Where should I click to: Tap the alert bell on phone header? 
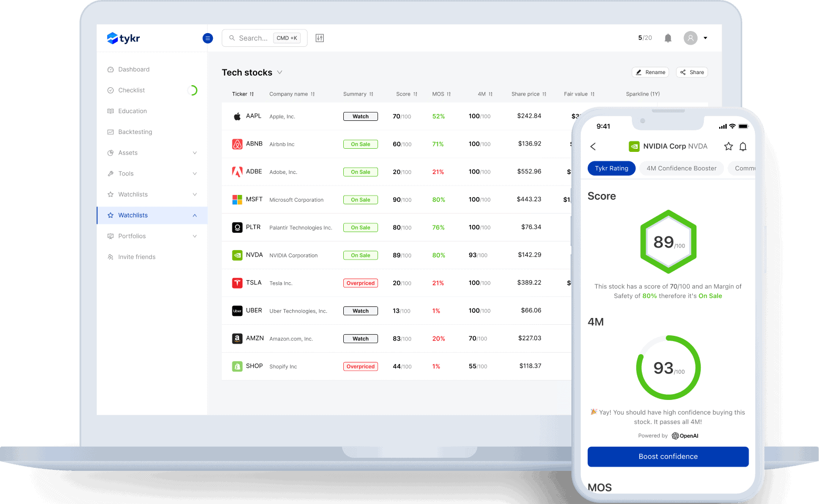[743, 147]
